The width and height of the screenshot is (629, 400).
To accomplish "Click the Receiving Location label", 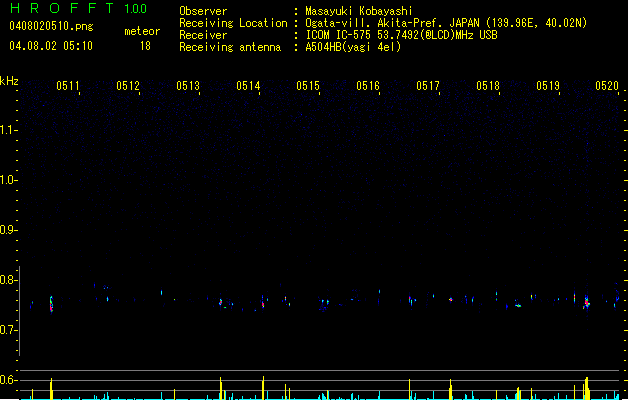I will pos(233,23).
